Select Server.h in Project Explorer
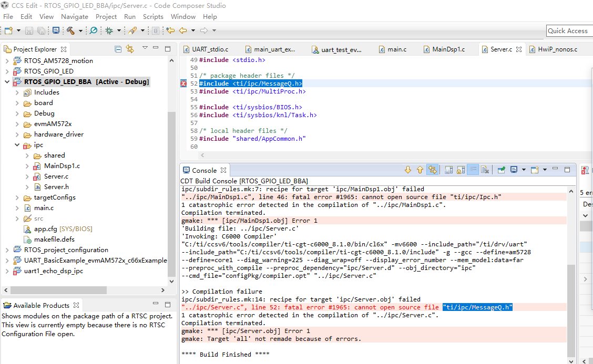The image size is (593, 364). (56, 186)
